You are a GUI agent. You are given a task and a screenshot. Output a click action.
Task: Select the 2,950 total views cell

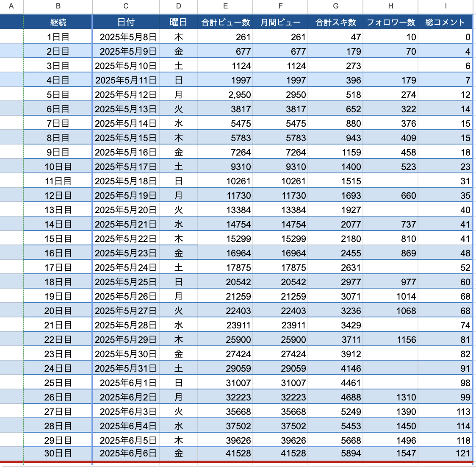[x=225, y=95]
